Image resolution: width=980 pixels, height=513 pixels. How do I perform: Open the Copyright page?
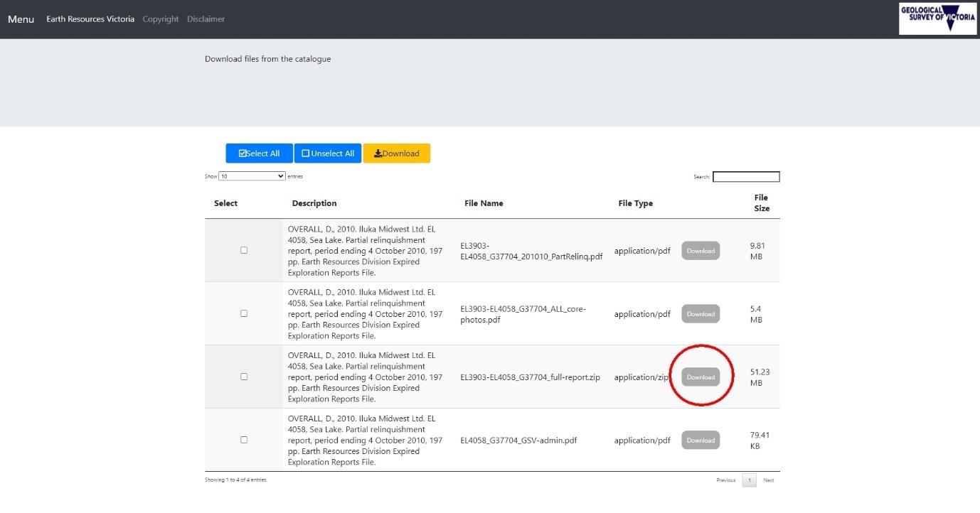click(x=161, y=19)
